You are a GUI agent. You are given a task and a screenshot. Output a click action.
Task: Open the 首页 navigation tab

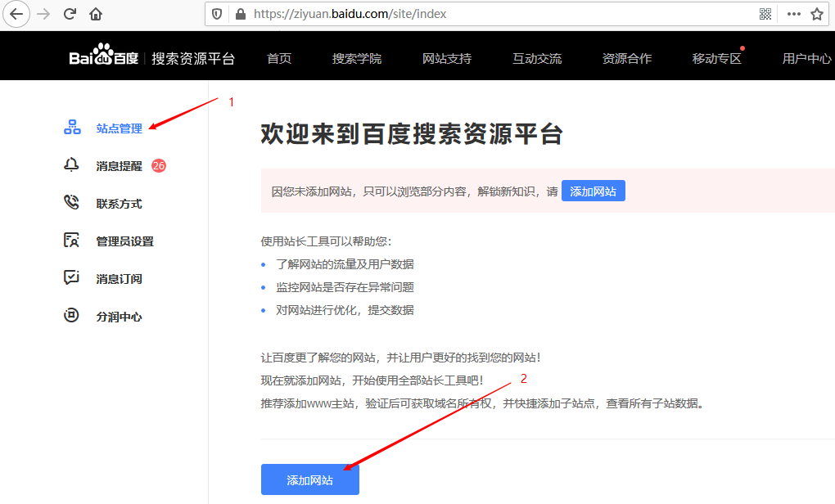tap(279, 59)
